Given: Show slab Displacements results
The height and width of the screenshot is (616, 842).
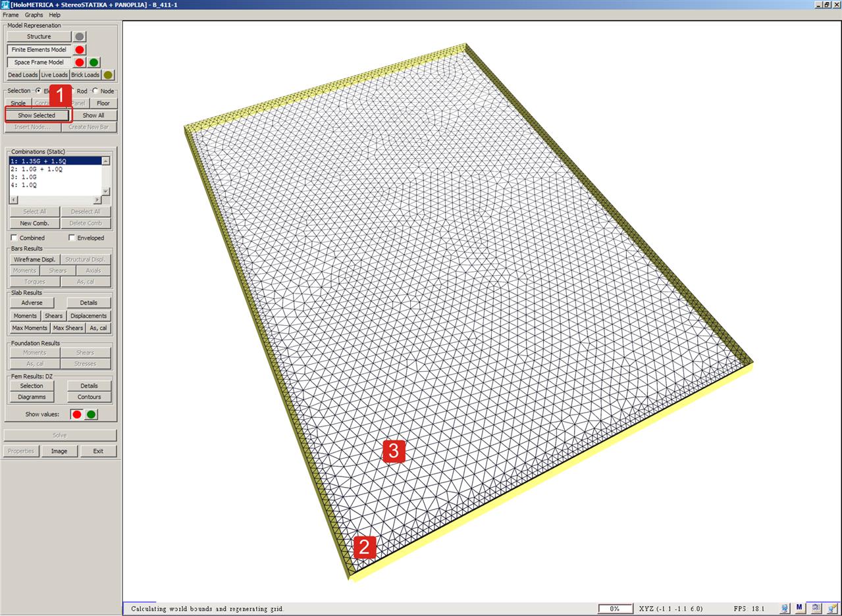Looking at the screenshot, I should tap(90, 316).
